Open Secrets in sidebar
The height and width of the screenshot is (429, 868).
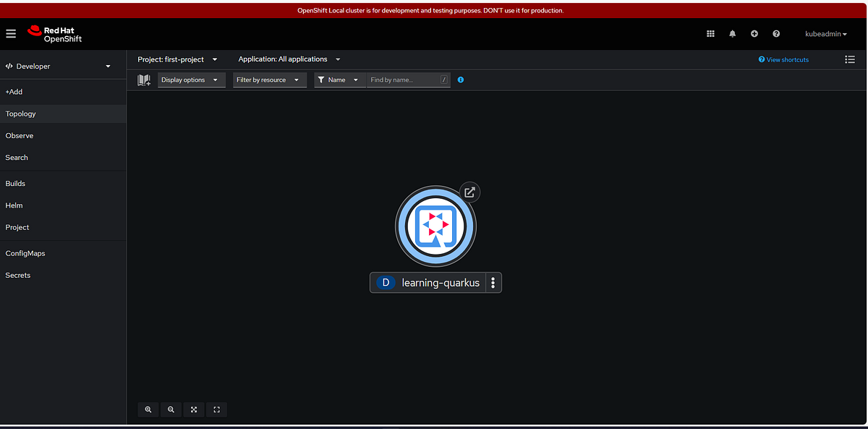pyautogui.click(x=63, y=275)
